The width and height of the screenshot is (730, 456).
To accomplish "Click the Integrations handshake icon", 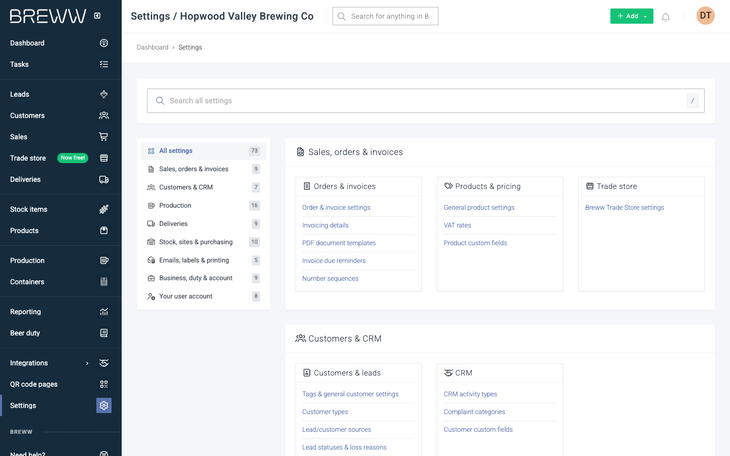I will tap(104, 363).
